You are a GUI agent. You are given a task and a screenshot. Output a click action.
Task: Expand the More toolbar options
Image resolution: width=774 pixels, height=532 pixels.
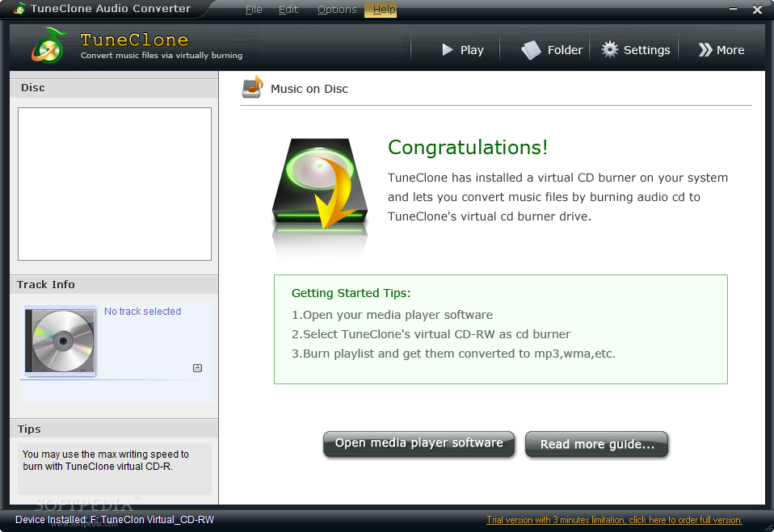click(x=721, y=50)
